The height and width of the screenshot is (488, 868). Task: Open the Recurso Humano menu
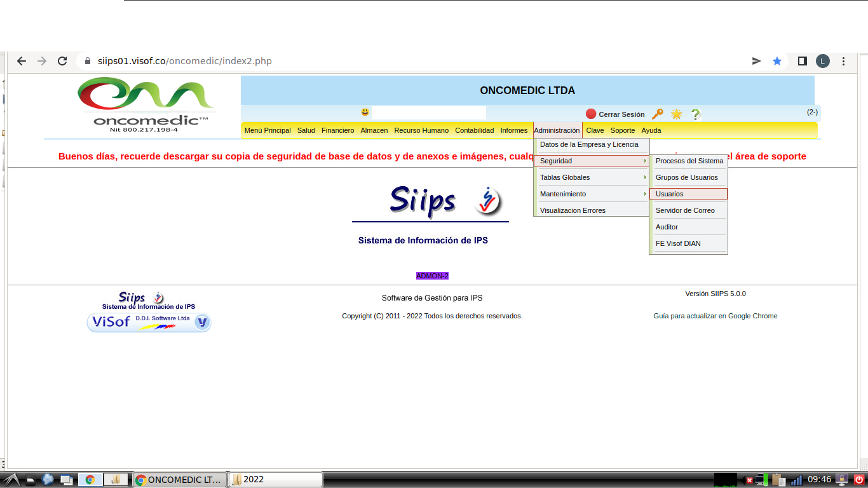point(421,130)
